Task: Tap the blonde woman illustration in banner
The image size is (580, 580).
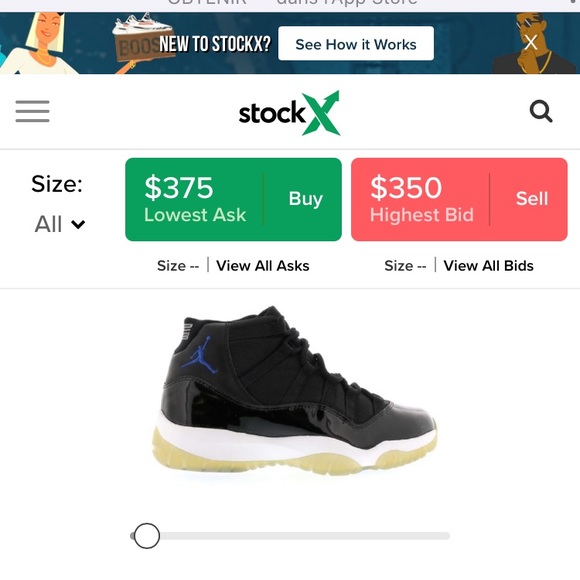Action: 41,44
